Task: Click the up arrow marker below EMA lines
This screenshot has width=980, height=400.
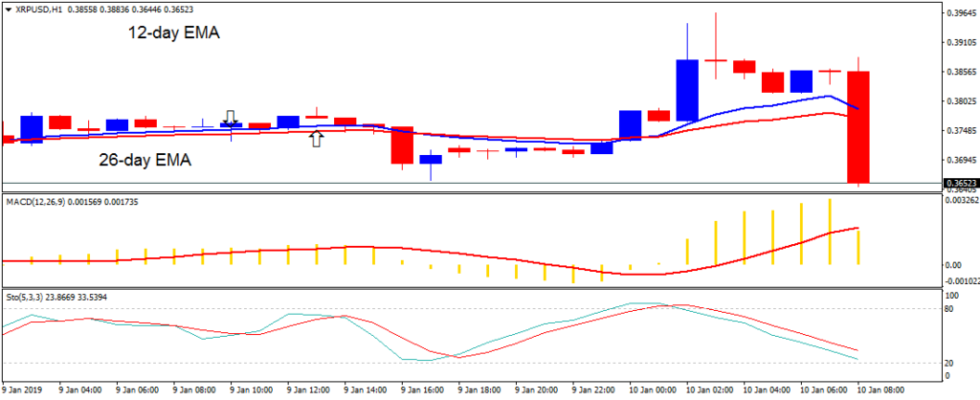Action: pyautogui.click(x=316, y=140)
